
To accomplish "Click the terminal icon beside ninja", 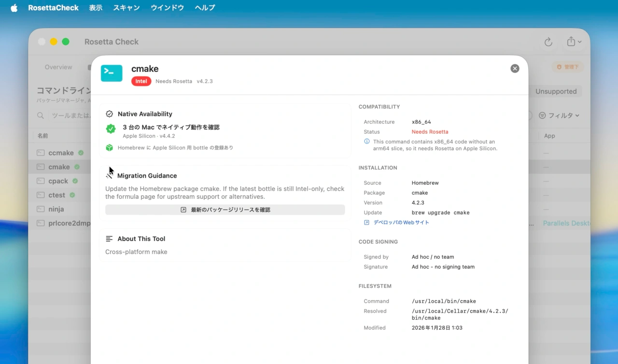I will [x=41, y=209].
